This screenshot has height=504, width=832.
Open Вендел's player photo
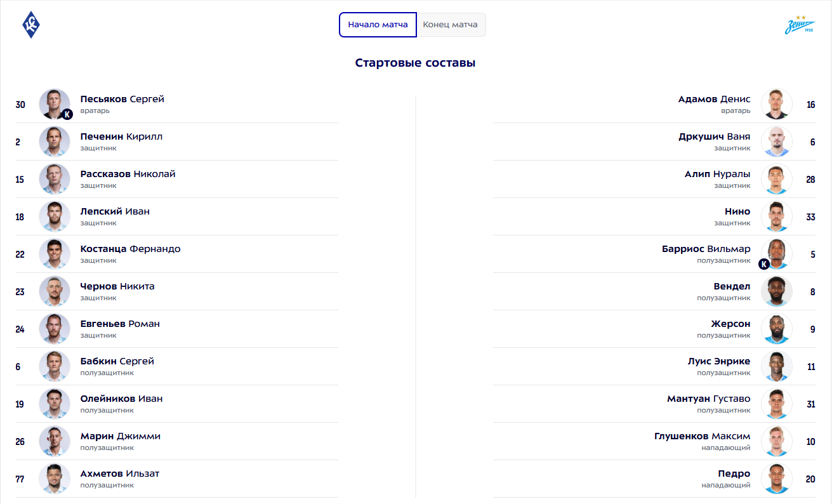(777, 291)
